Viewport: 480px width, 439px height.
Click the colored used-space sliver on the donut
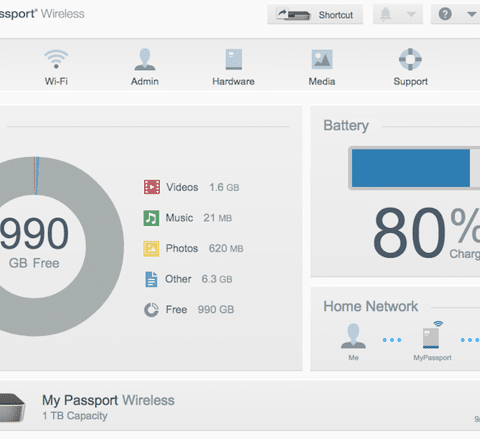tap(36, 176)
